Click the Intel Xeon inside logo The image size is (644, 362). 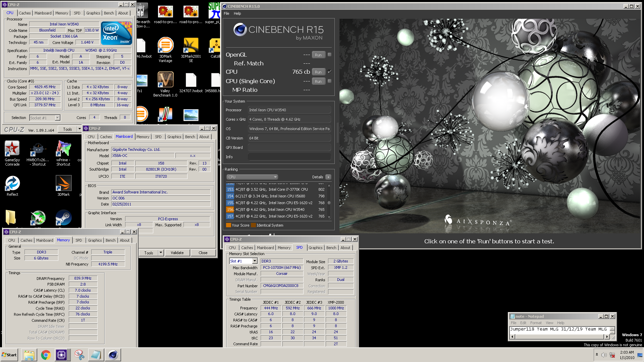coord(116,33)
